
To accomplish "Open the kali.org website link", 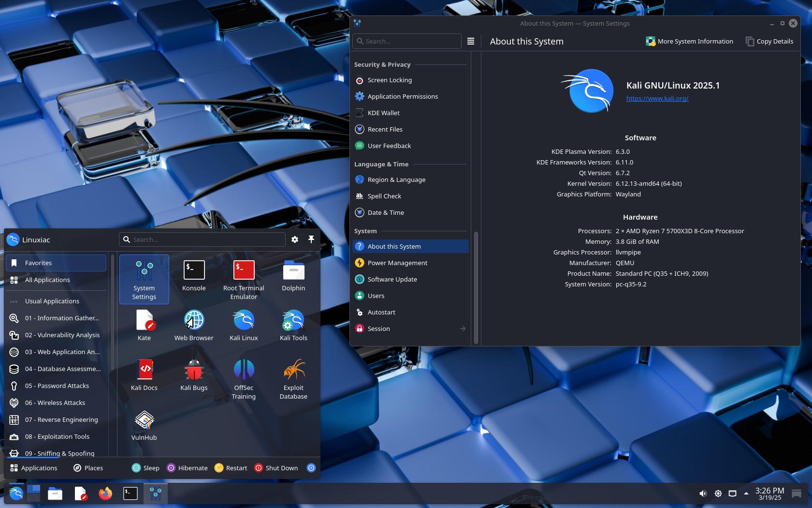I will click(x=657, y=98).
